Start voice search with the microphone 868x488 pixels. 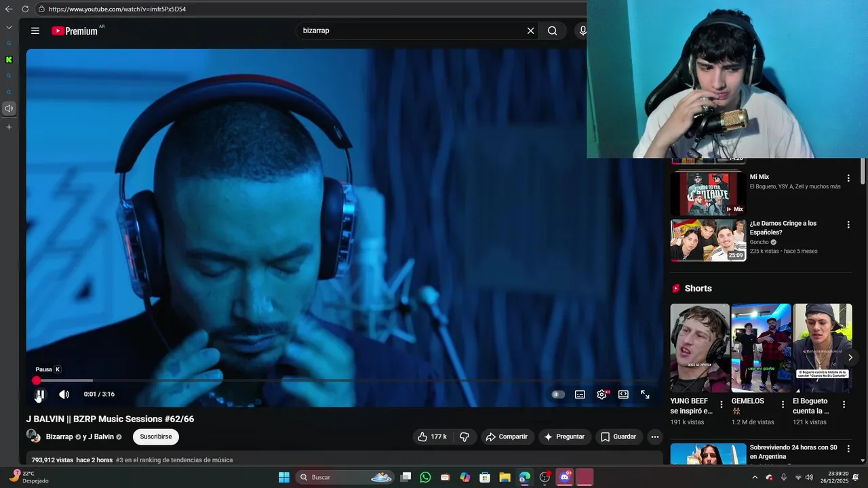pos(583,30)
